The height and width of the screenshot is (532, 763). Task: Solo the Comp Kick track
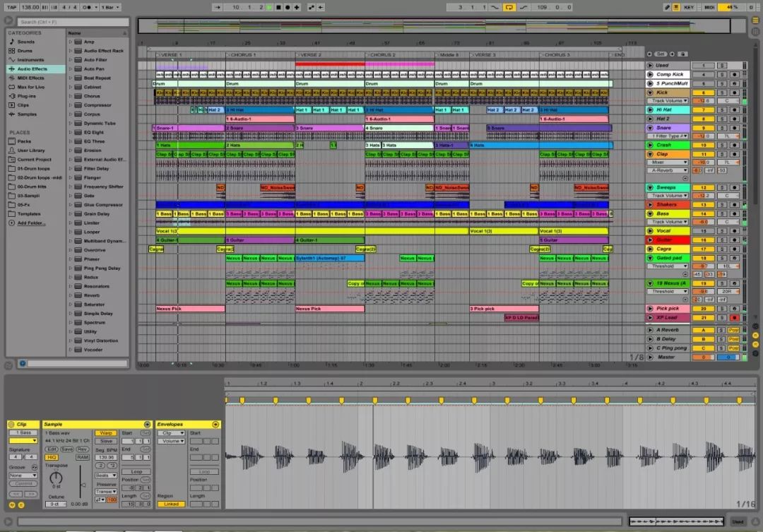coord(722,74)
